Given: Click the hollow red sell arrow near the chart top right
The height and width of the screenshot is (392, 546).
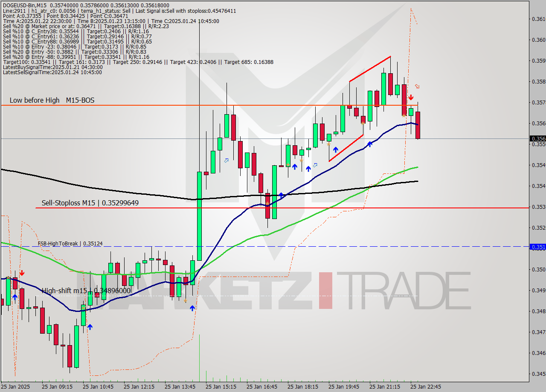Looking at the screenshot, I should (x=417, y=86).
